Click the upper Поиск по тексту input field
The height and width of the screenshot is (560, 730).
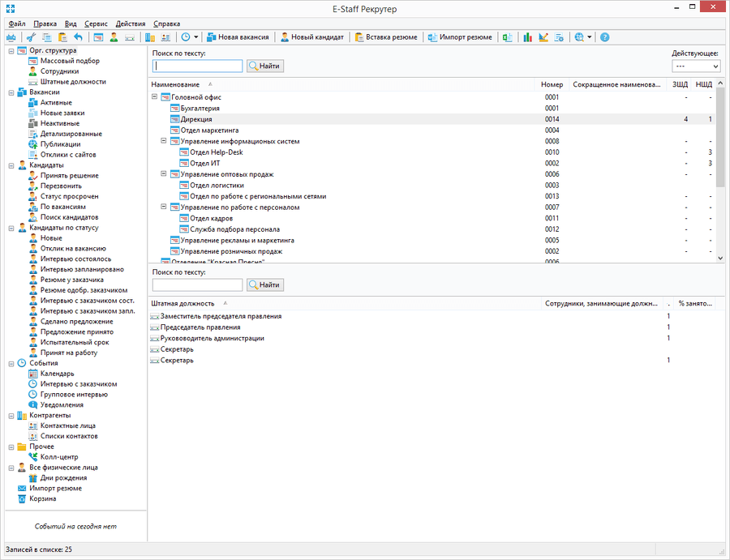pyautogui.click(x=197, y=66)
